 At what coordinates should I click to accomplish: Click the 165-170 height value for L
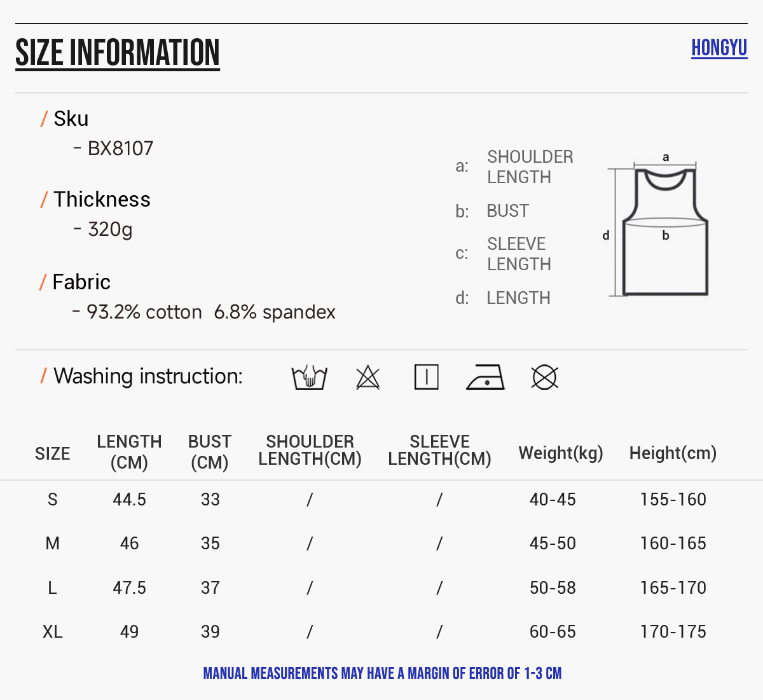click(673, 588)
